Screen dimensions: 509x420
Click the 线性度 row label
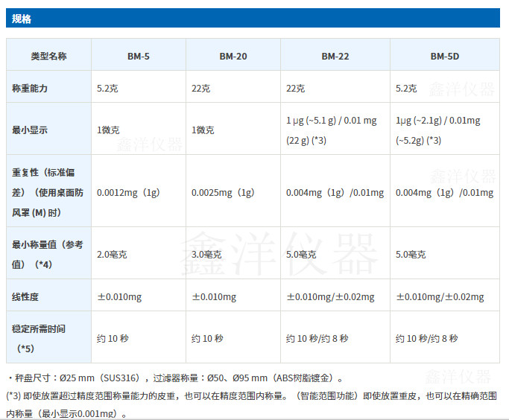pos(26,296)
